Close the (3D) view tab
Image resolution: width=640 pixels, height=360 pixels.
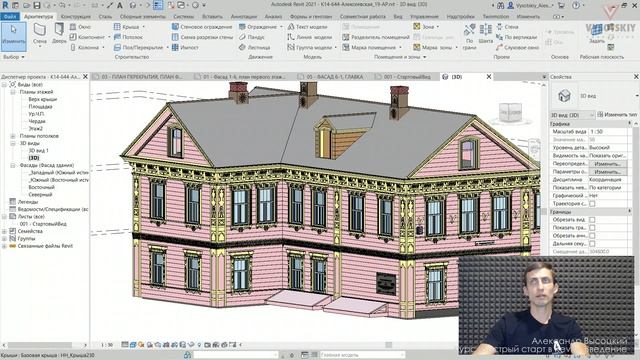pos(489,77)
